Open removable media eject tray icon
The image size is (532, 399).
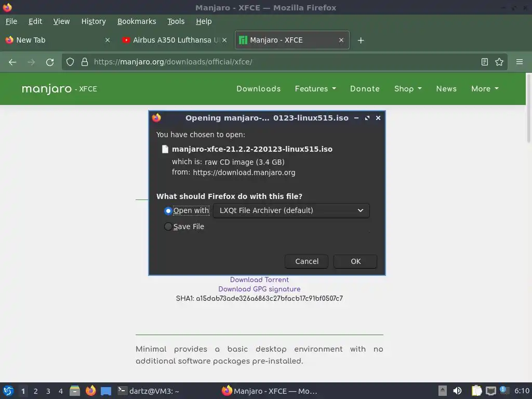[x=443, y=391]
